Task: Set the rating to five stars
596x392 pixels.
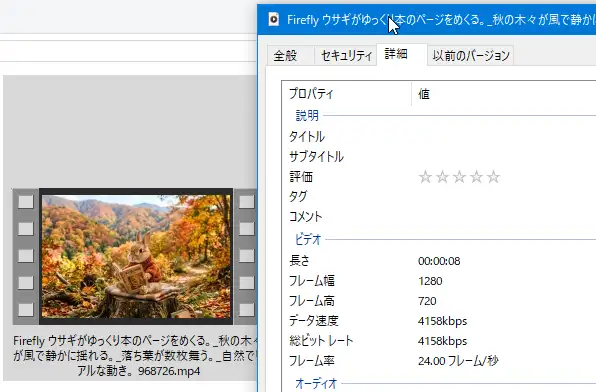Action: point(493,177)
